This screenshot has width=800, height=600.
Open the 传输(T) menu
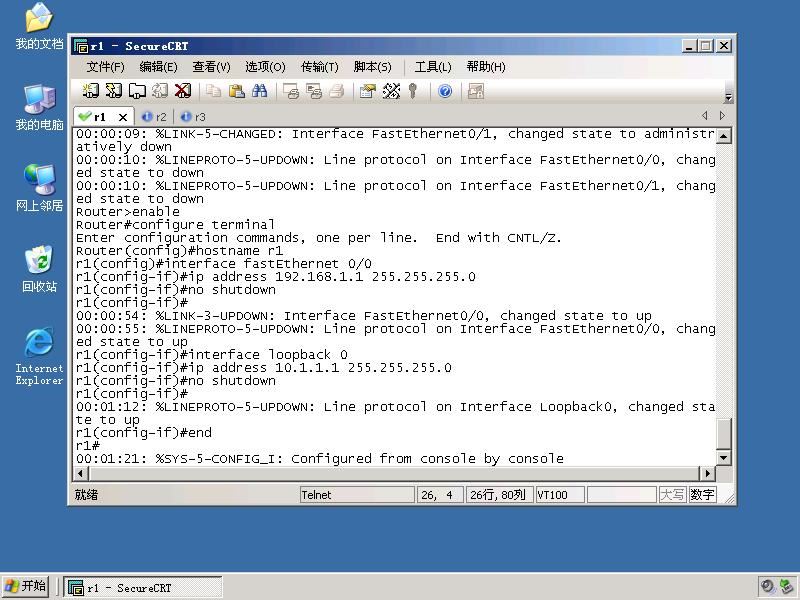coord(319,67)
